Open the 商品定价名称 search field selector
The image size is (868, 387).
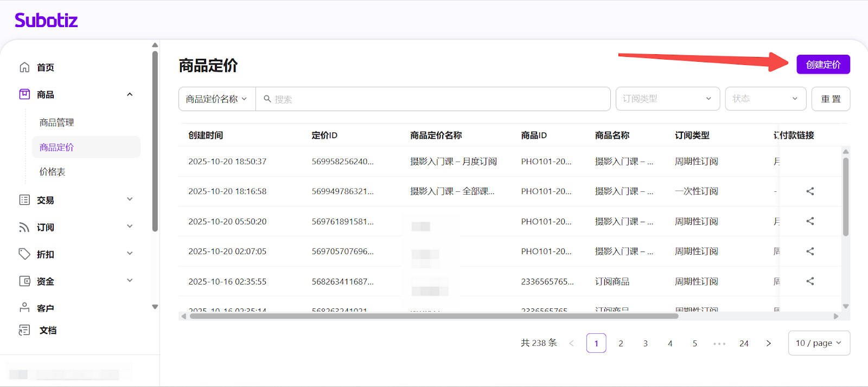tap(216, 99)
